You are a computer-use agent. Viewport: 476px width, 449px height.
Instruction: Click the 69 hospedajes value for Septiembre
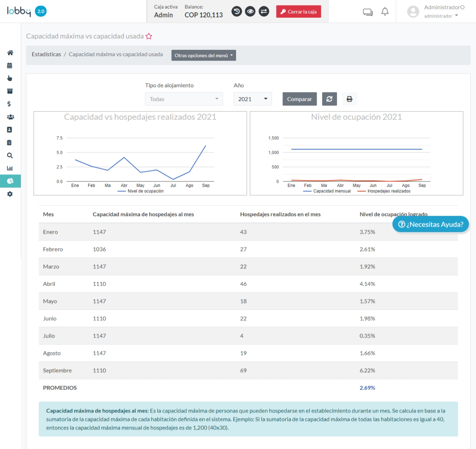point(243,370)
